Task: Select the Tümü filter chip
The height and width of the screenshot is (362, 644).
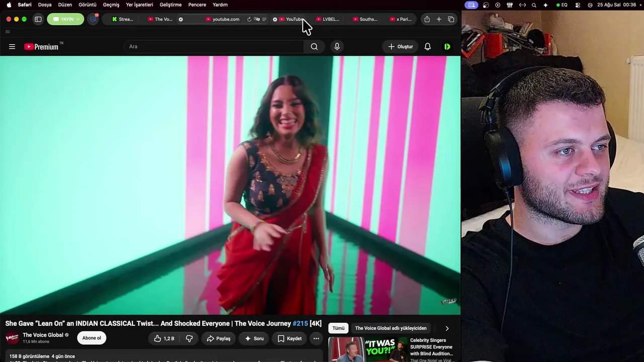Action: point(339,328)
